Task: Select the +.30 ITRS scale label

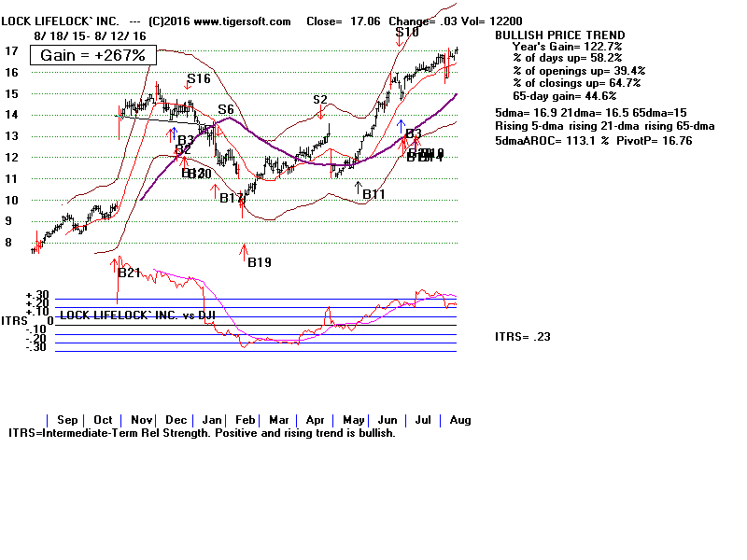Action: tap(37, 295)
